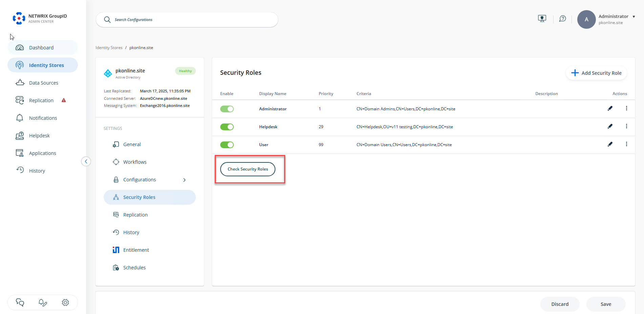Open the Dashboard from the sidebar
Image resolution: width=644 pixels, height=314 pixels.
(42, 47)
